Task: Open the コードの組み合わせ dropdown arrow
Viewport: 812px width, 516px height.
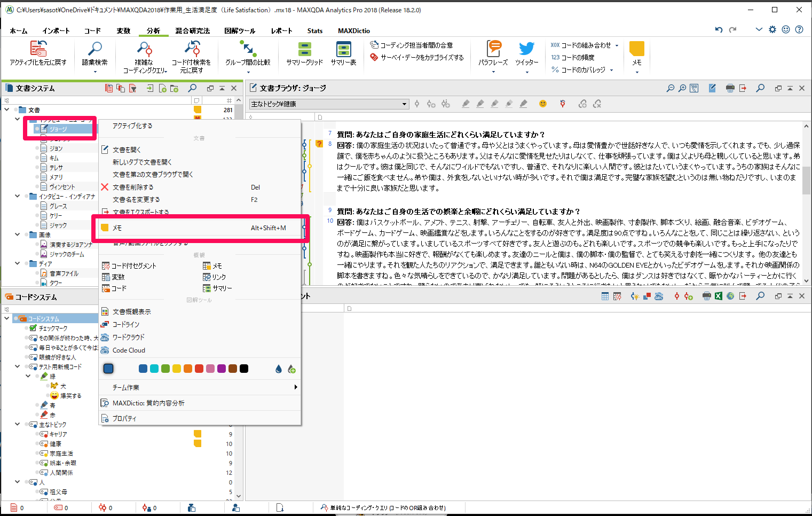Action: (x=617, y=45)
